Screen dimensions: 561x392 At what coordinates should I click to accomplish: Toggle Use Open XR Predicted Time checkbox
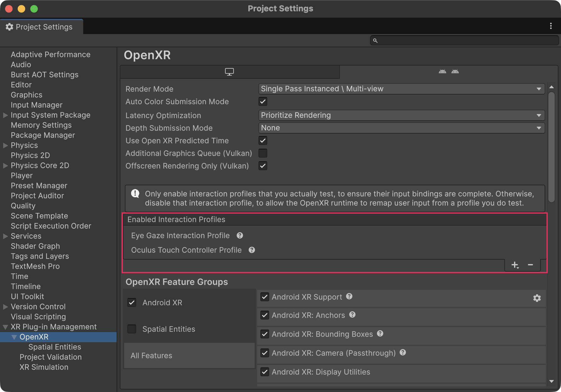(263, 141)
